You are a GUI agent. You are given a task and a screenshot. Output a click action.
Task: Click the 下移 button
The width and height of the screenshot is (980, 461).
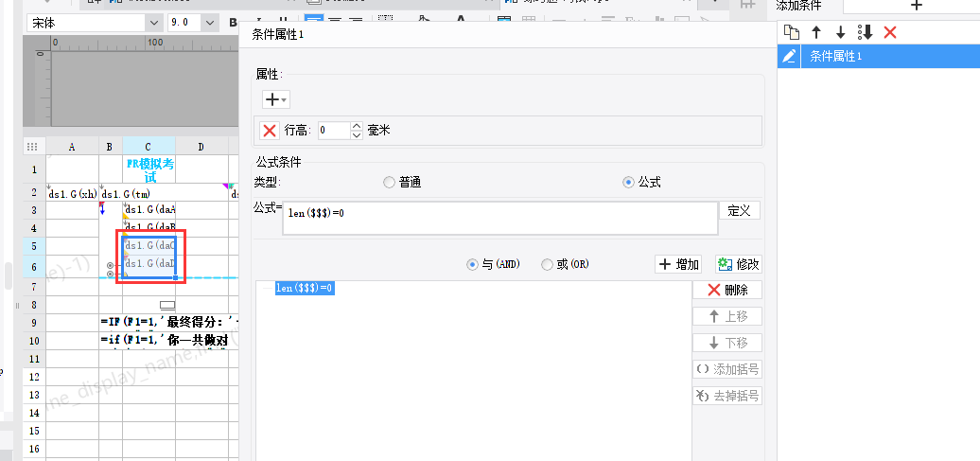pos(727,343)
